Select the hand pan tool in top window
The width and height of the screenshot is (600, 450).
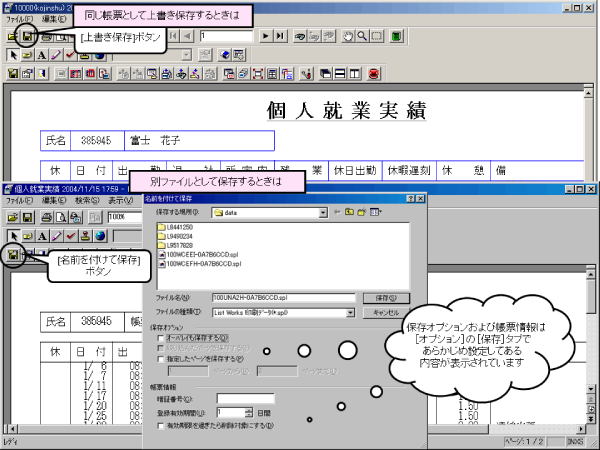(x=348, y=36)
